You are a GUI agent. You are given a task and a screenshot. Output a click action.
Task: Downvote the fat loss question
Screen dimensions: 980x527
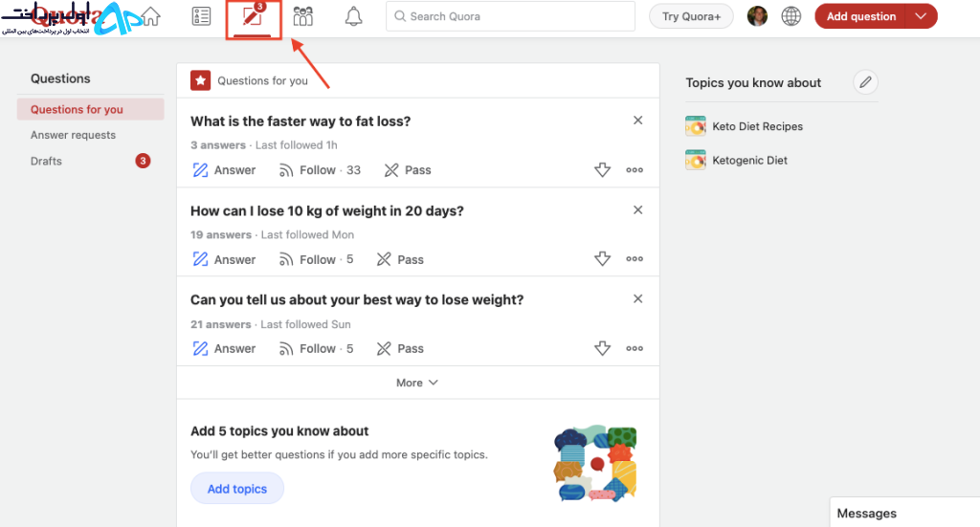coord(603,170)
